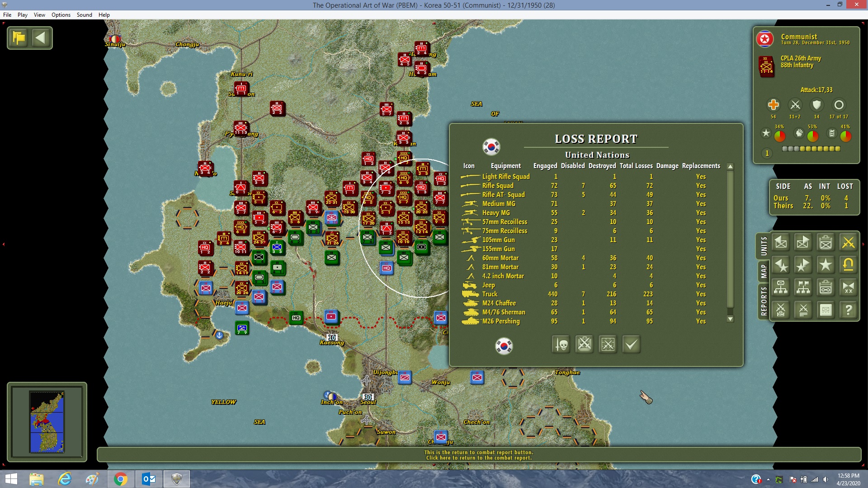The height and width of the screenshot is (488, 868).
Task: Open the Help menu
Action: (104, 15)
